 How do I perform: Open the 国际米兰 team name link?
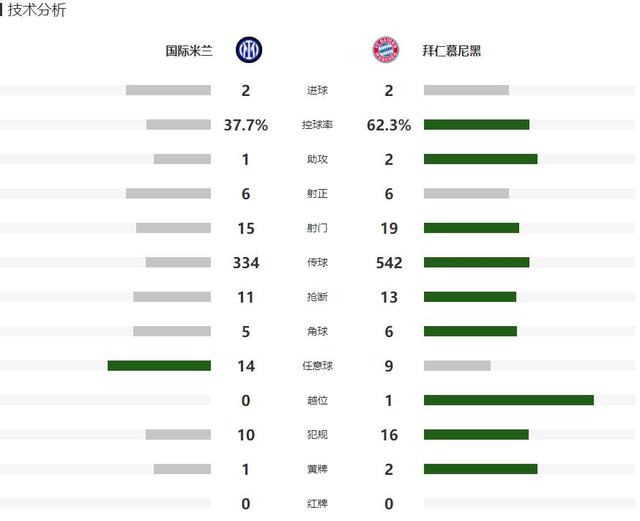coord(189,50)
